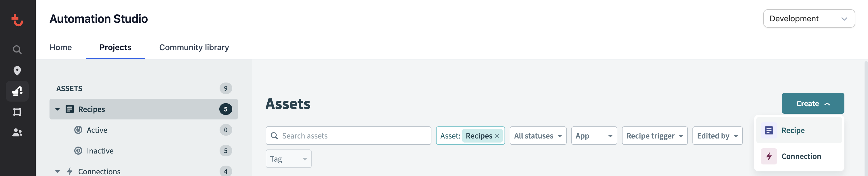This screenshot has width=868, height=176.
Task: Remove the Recipes asset filter chip
Action: pyautogui.click(x=497, y=136)
